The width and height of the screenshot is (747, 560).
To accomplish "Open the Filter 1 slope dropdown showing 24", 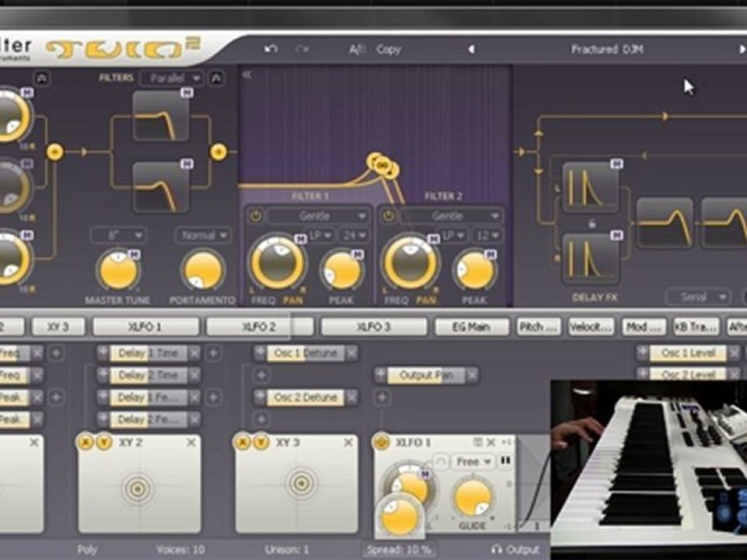I will 354,235.
